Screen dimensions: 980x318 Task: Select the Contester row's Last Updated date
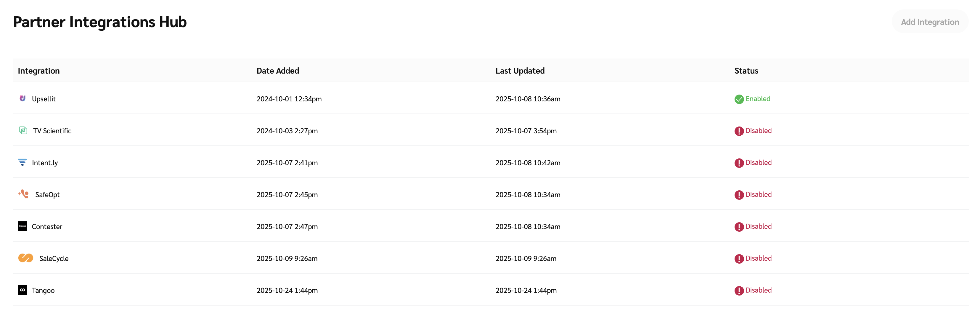click(528, 226)
